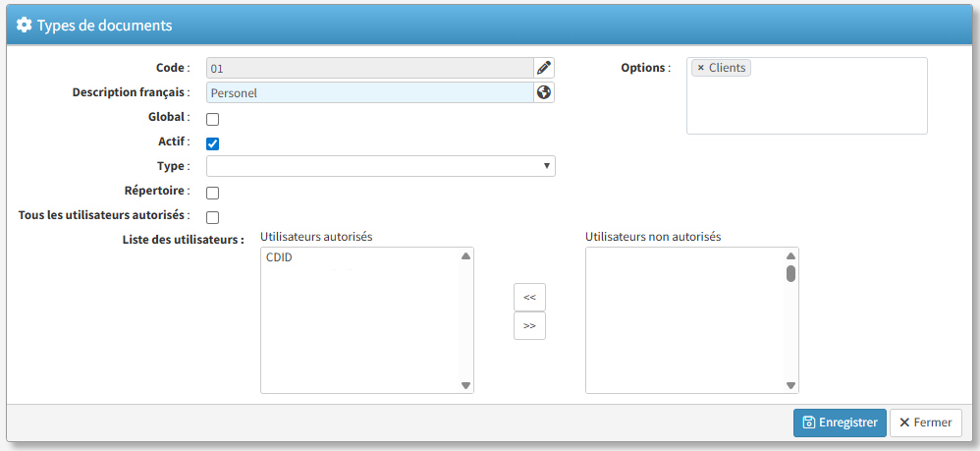The width and height of the screenshot is (980, 451).
Task: Uncheck the Actif checkbox
Action: pyautogui.click(x=212, y=143)
